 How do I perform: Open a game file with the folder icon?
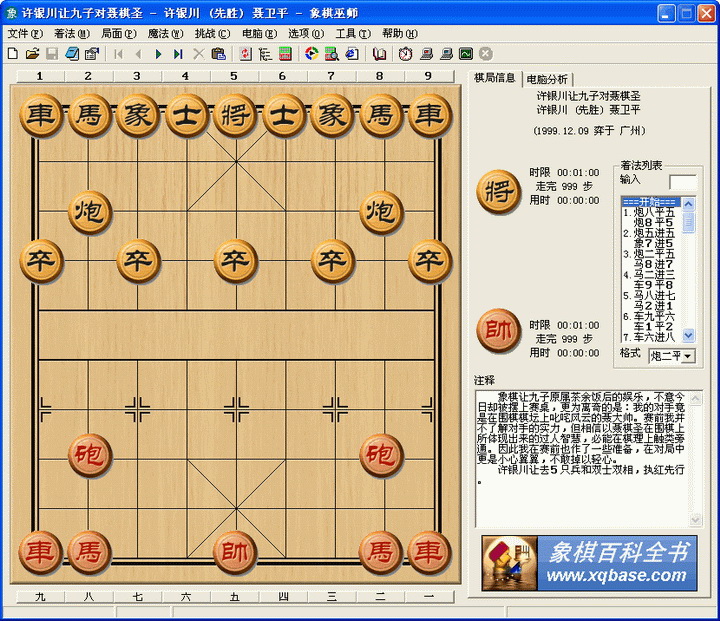[32, 54]
